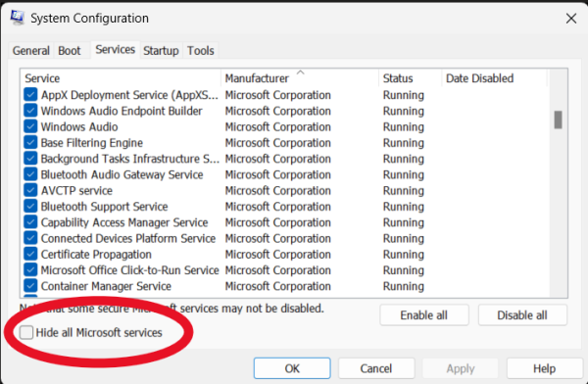Sort by the Manufacturer column header
The height and width of the screenshot is (384, 588).
[x=300, y=78]
